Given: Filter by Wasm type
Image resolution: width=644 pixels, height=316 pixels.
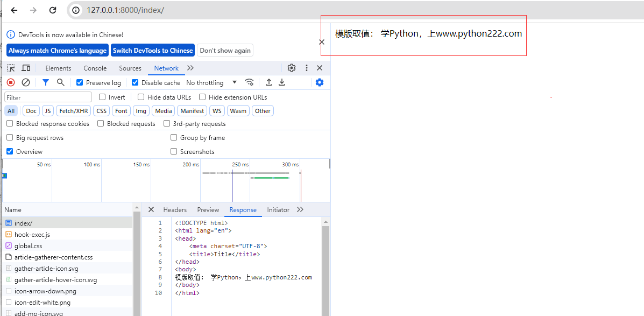Looking at the screenshot, I should 238,111.
